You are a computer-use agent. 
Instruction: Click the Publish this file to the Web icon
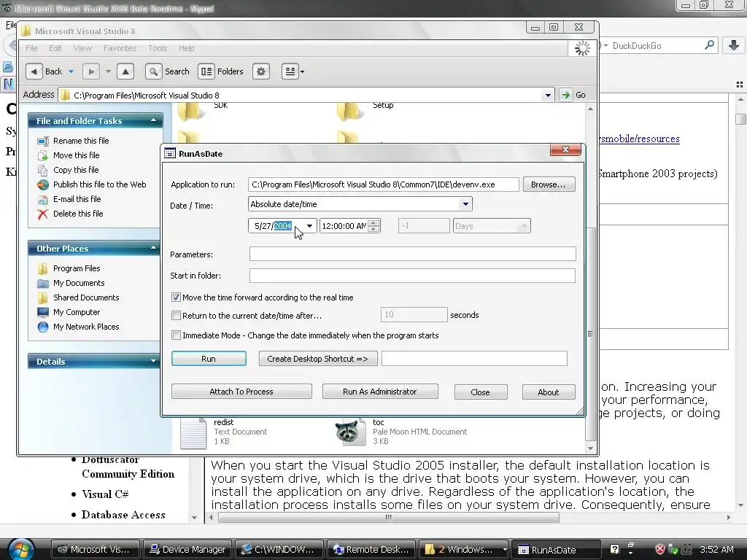tap(43, 184)
